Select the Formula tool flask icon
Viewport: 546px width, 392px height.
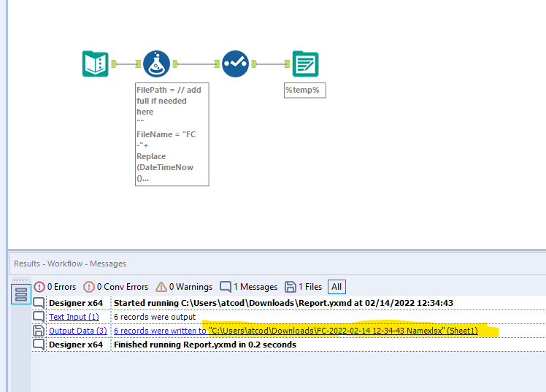pyautogui.click(x=157, y=64)
